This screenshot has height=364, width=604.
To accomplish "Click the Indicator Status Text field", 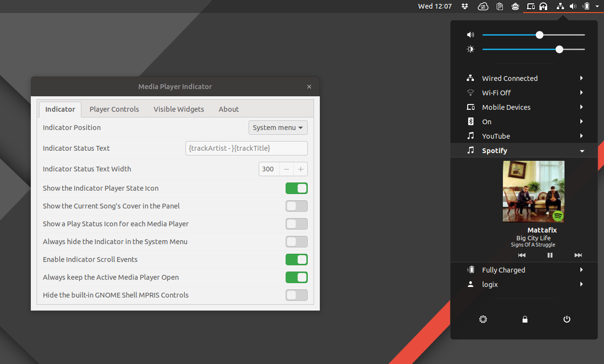I will click(x=247, y=148).
